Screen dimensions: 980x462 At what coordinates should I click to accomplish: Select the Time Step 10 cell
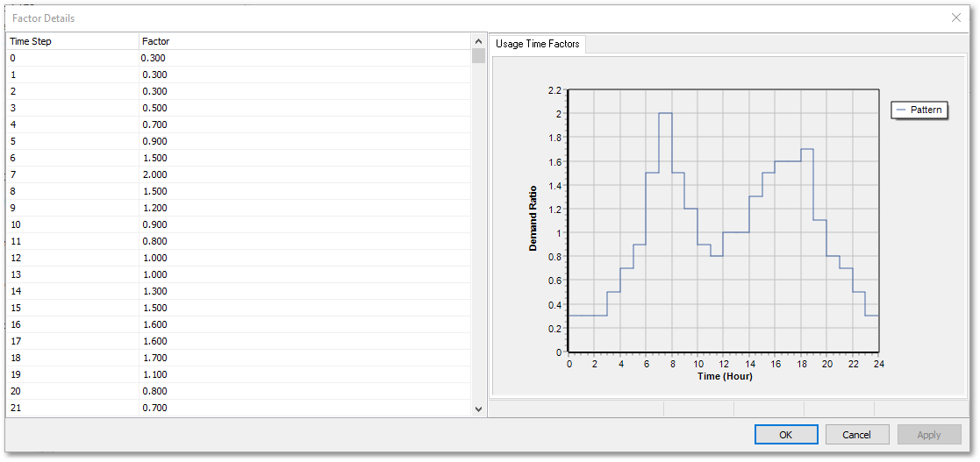click(x=73, y=224)
